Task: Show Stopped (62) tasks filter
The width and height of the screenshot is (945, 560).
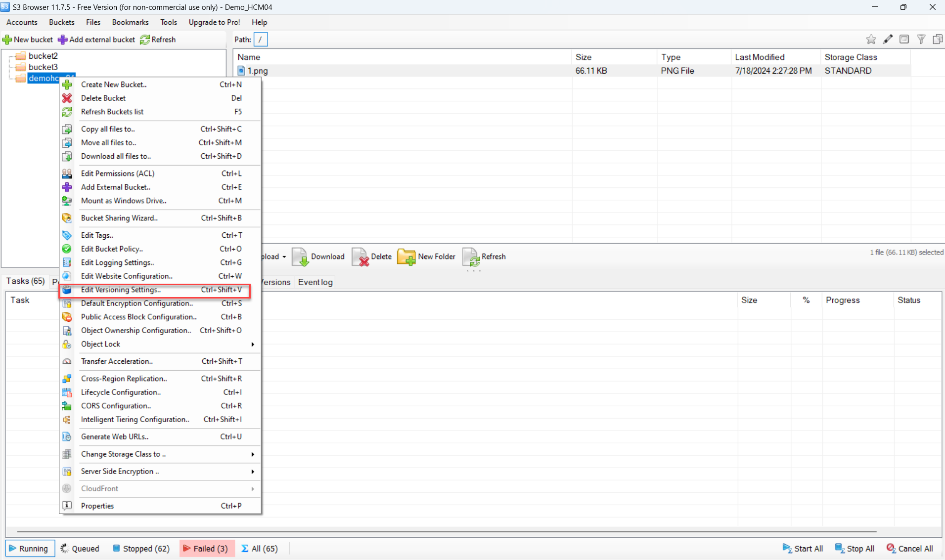Action: point(141,549)
